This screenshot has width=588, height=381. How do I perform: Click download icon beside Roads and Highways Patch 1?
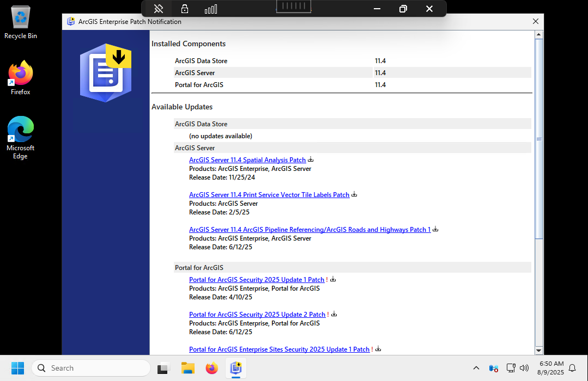point(435,229)
